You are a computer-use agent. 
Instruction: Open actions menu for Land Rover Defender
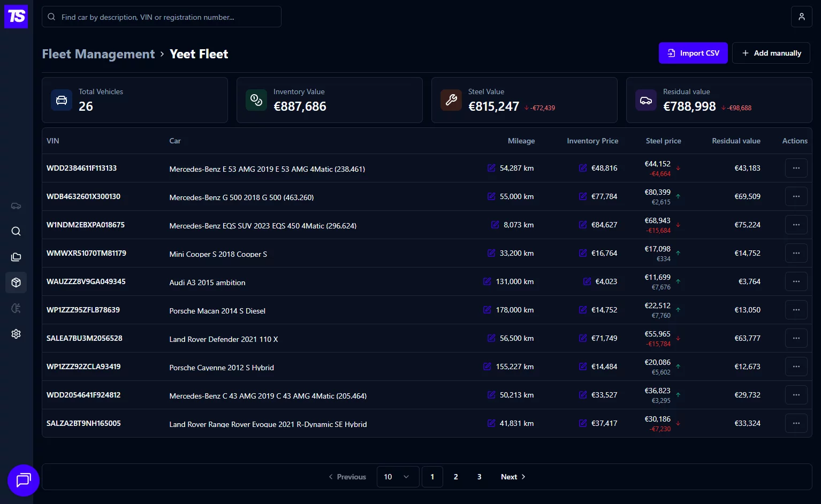pyautogui.click(x=796, y=338)
